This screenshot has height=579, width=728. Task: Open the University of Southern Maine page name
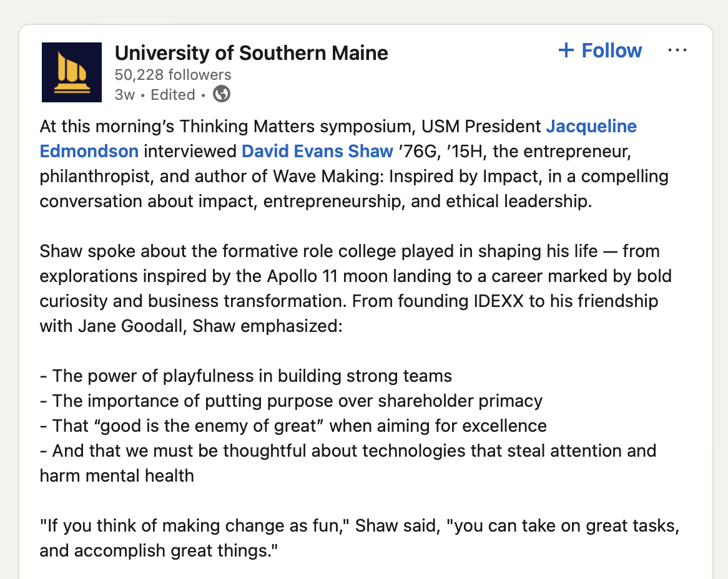pos(251,53)
